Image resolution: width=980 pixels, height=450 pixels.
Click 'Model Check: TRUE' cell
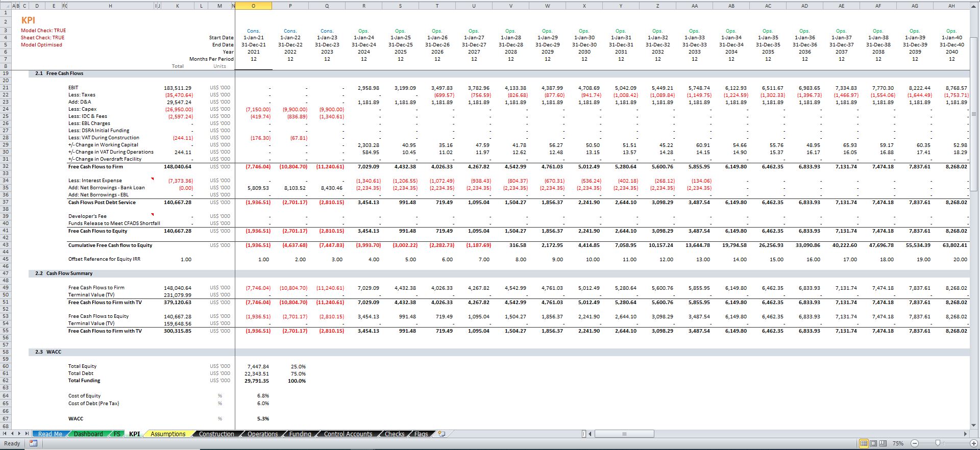click(x=43, y=31)
